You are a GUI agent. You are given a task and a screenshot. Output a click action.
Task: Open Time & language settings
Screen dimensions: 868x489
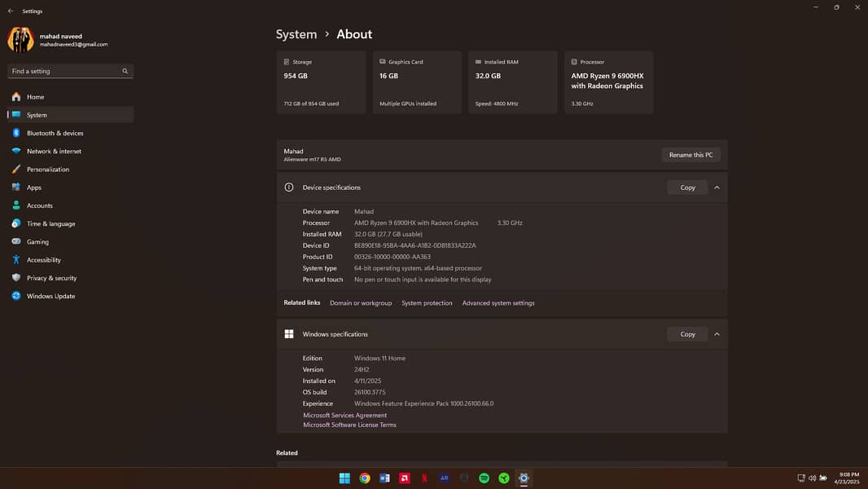70,224
